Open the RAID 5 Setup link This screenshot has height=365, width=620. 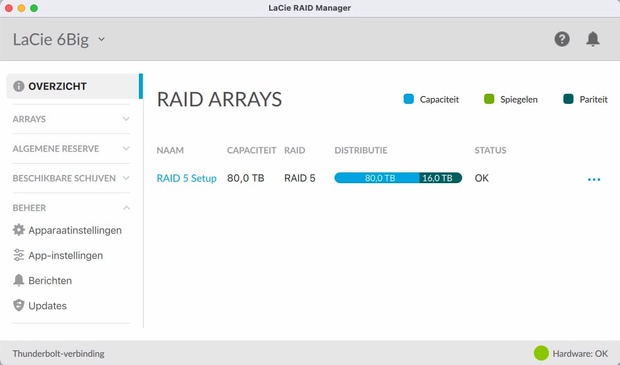point(187,178)
